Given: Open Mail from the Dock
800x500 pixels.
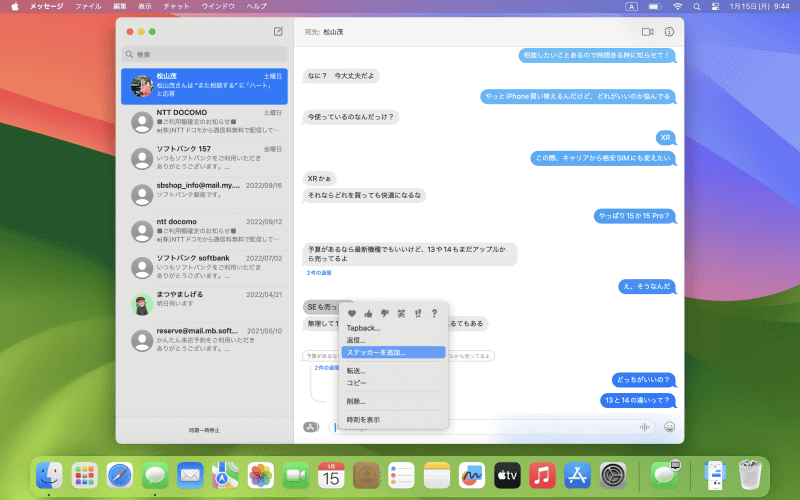Looking at the screenshot, I should click(x=190, y=475).
